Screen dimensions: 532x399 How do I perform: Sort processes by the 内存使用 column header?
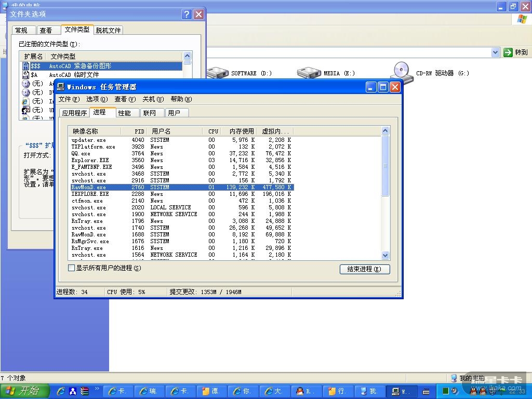(x=241, y=131)
